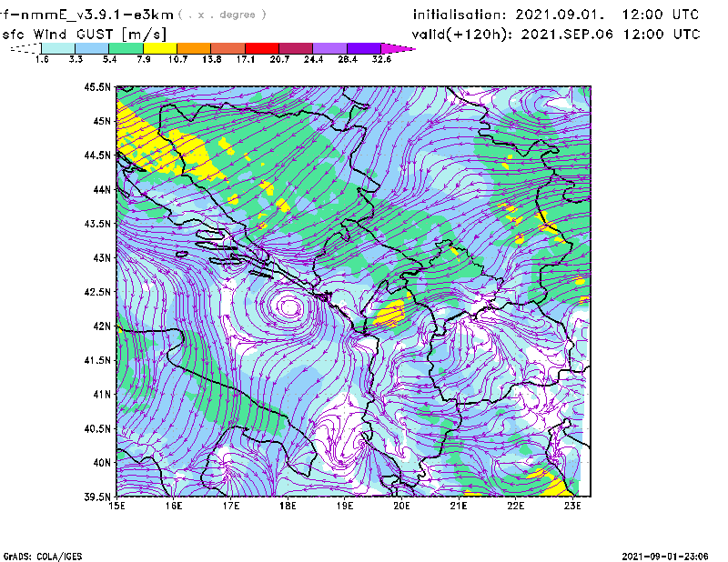Click the 19E longitude label
This screenshot has height=562, width=728.
click(345, 506)
